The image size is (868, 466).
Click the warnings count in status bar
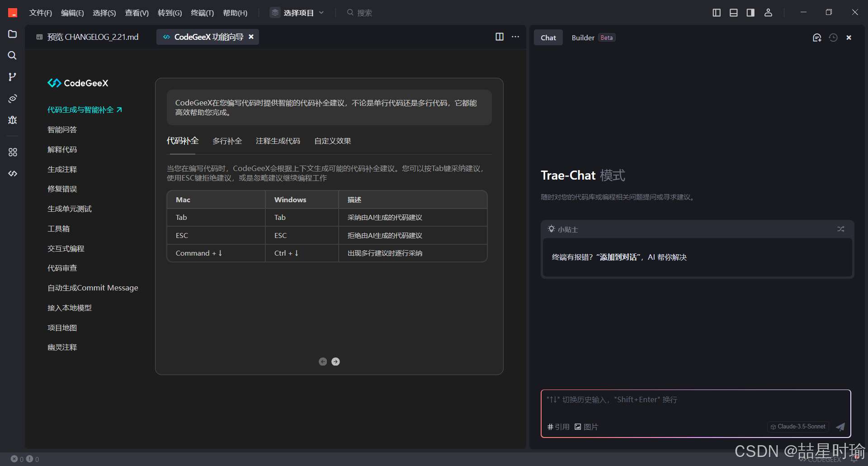[x=33, y=459]
